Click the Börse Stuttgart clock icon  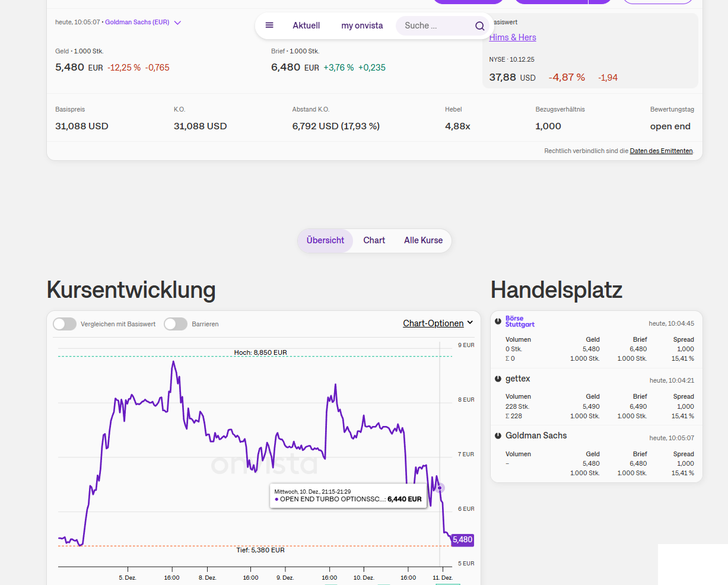coord(498,322)
